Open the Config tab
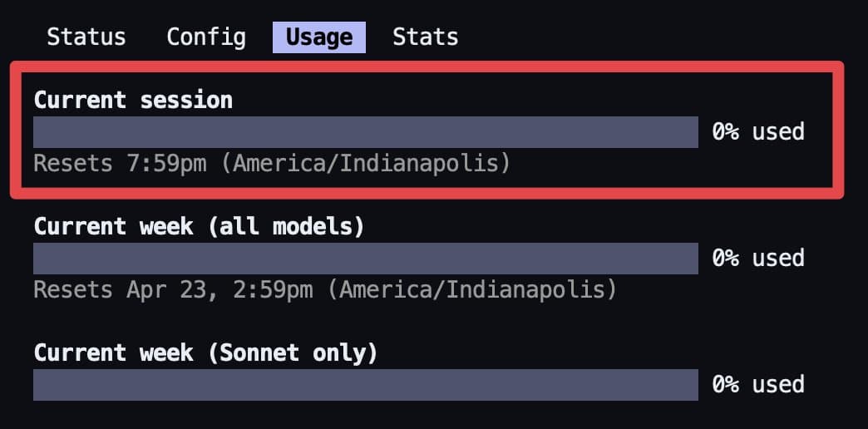 click(206, 37)
